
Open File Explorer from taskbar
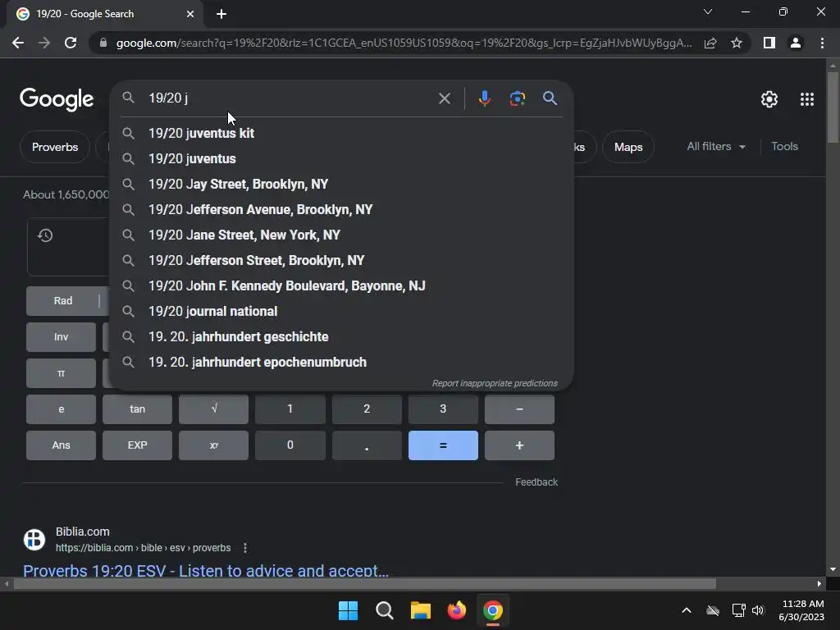point(421,610)
